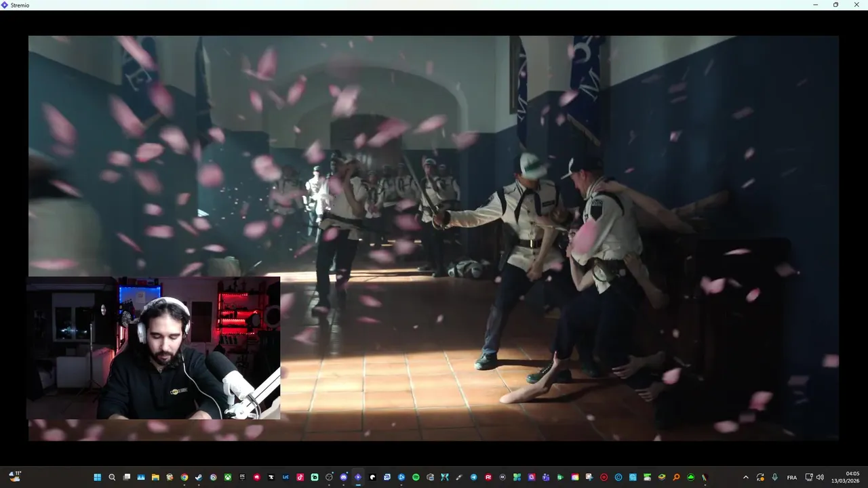The width and height of the screenshot is (868, 488).
Task: Open the volume speaker tray icon
Action: (820, 477)
